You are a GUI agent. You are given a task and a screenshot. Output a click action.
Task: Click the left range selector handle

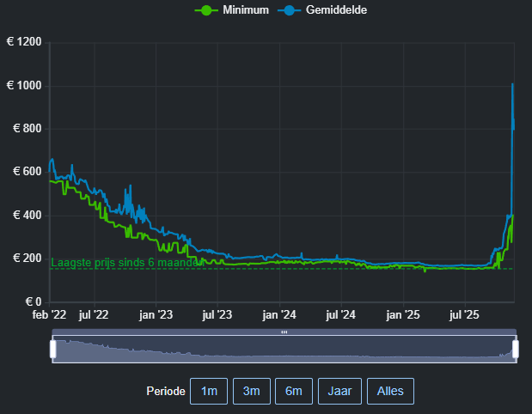click(53, 350)
